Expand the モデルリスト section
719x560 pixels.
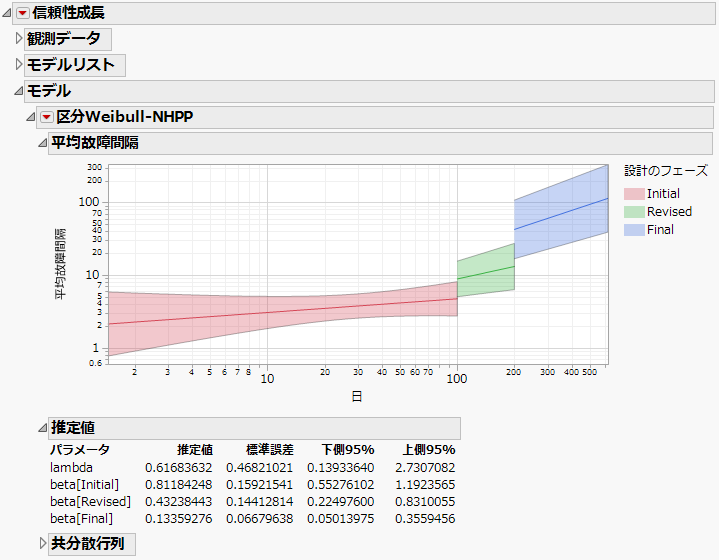(18, 64)
